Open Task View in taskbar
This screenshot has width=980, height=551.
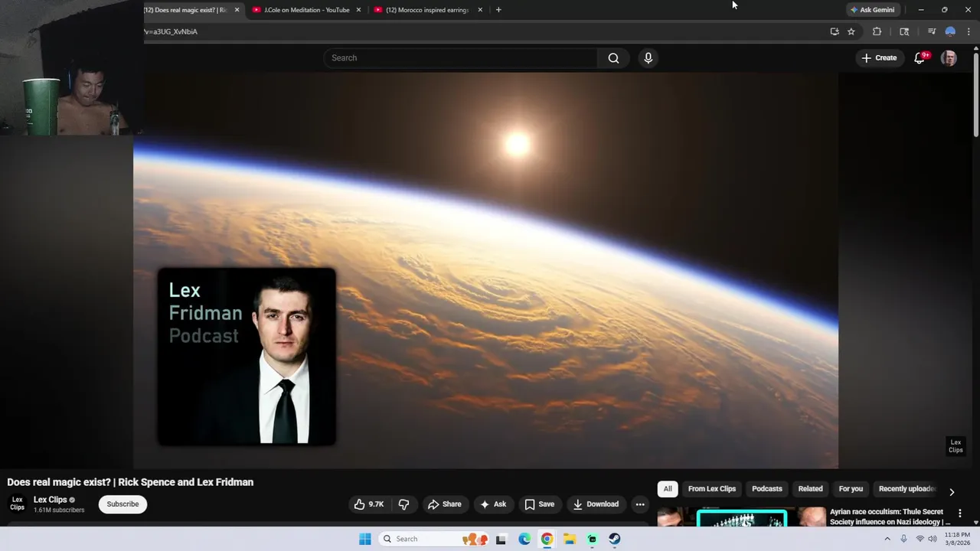tap(501, 539)
